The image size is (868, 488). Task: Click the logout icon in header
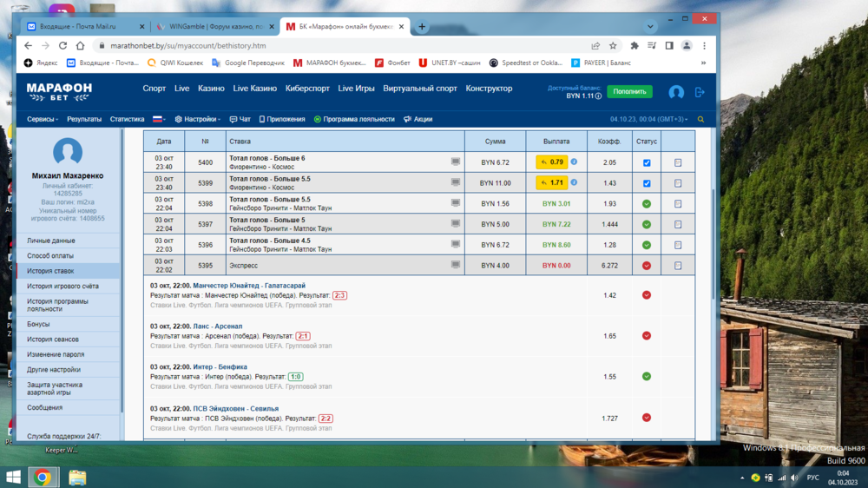(x=700, y=92)
